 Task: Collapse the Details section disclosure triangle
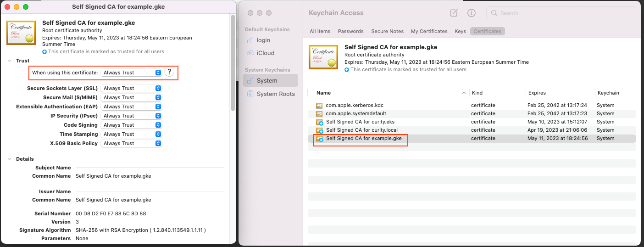[10, 159]
